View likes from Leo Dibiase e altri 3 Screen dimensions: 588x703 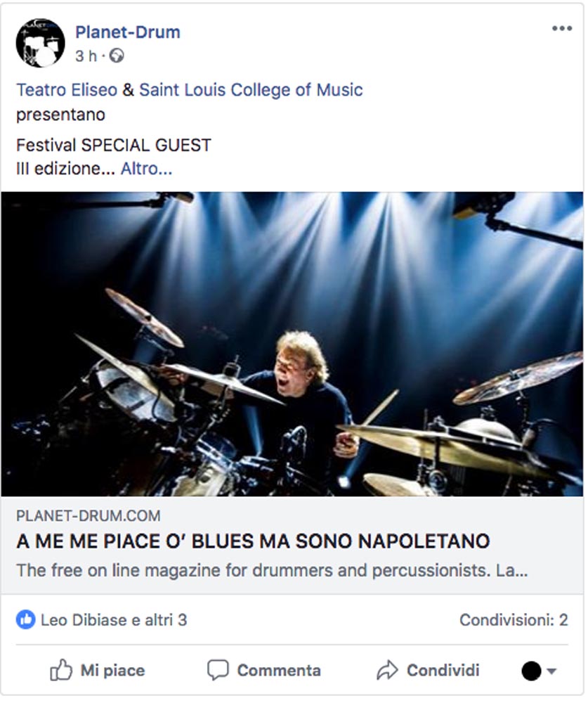pyautogui.click(x=114, y=620)
